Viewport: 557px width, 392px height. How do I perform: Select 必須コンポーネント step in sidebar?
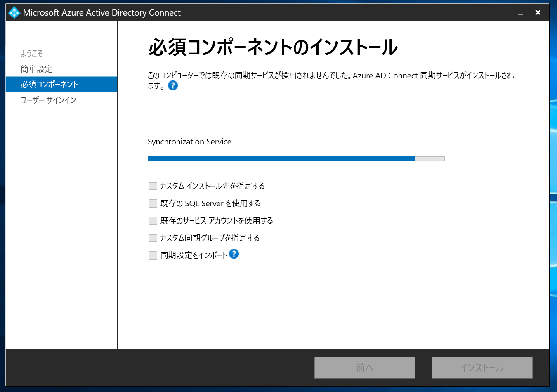pos(61,84)
